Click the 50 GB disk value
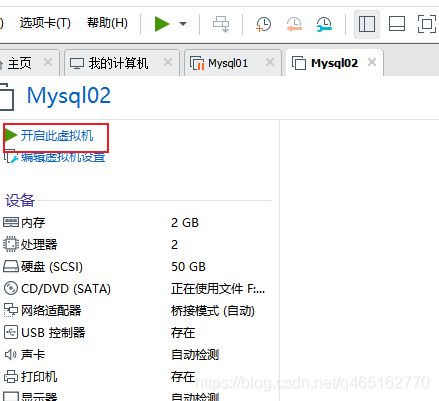Image resolution: width=439 pixels, height=401 pixels. [188, 267]
